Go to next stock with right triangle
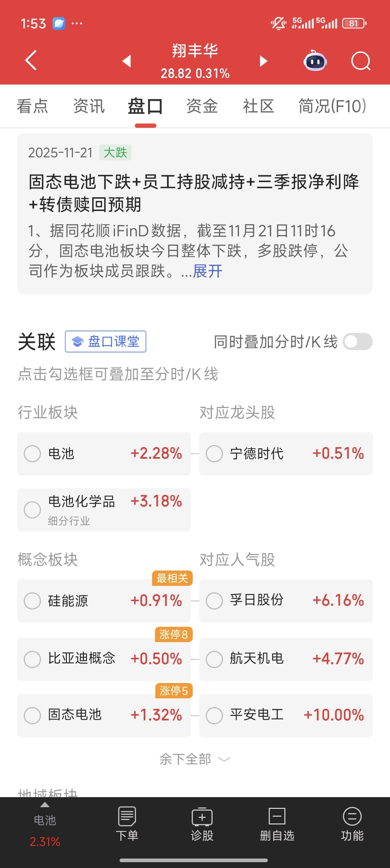This screenshot has height=868, width=390. tap(263, 61)
